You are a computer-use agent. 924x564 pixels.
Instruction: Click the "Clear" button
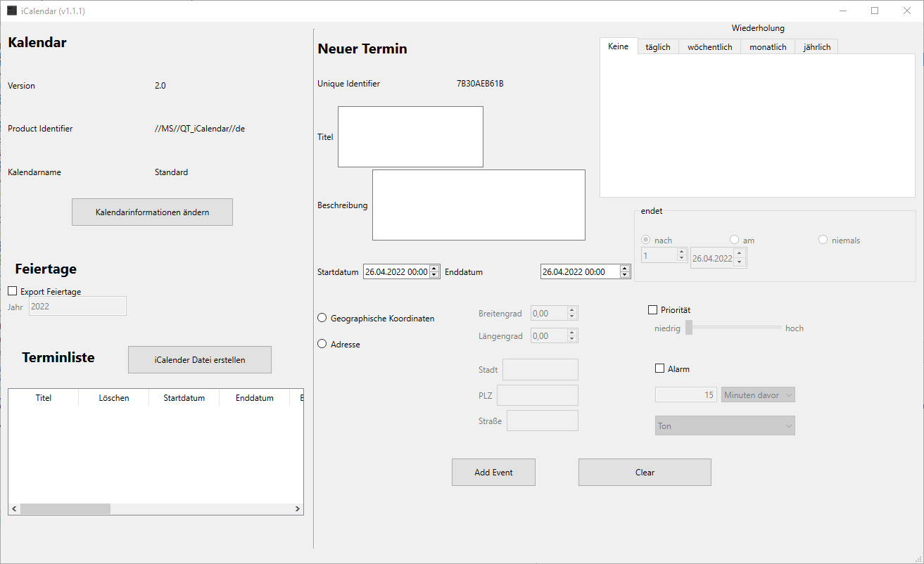tap(644, 472)
